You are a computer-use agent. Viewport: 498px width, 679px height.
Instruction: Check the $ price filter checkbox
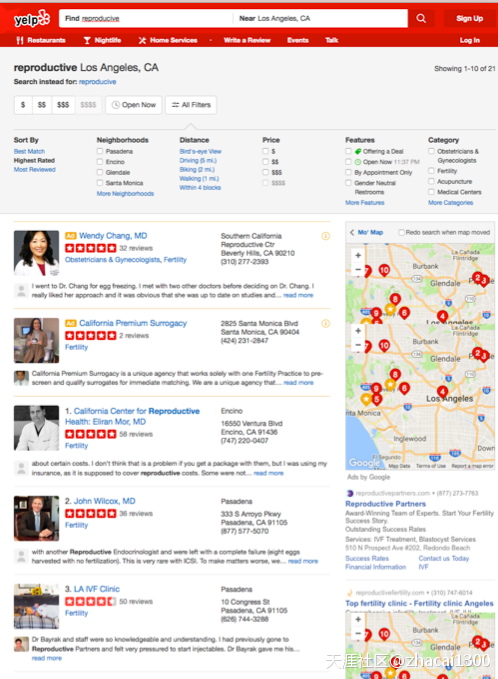click(265, 151)
